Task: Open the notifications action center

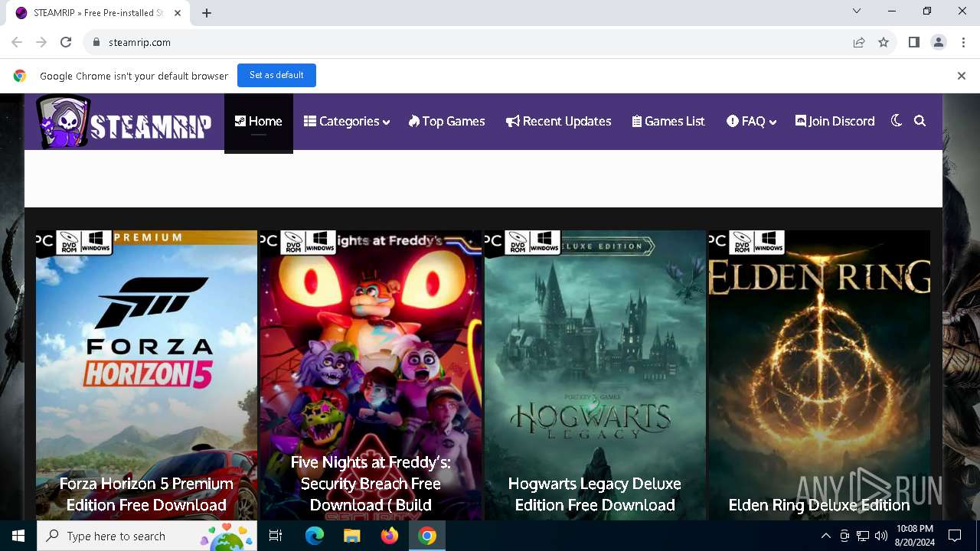Action: [955, 536]
